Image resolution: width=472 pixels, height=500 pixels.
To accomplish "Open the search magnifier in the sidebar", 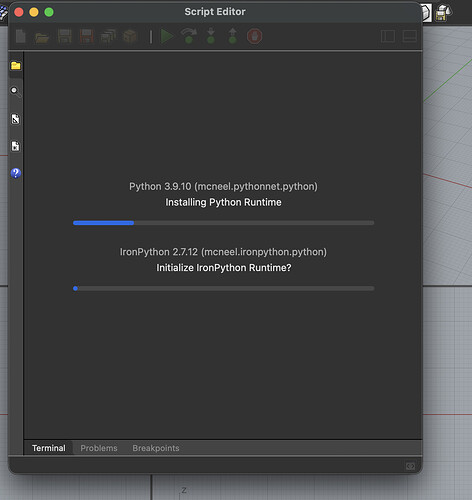I will coord(15,91).
